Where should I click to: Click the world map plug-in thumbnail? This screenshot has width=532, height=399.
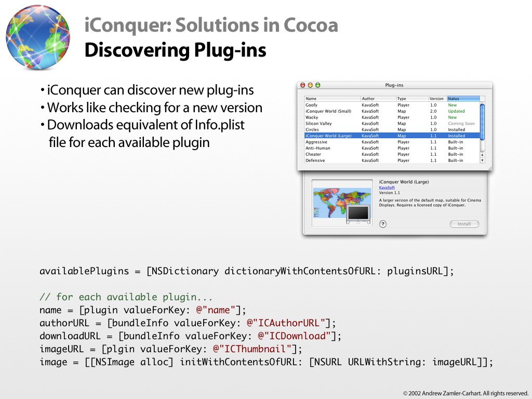(342, 203)
